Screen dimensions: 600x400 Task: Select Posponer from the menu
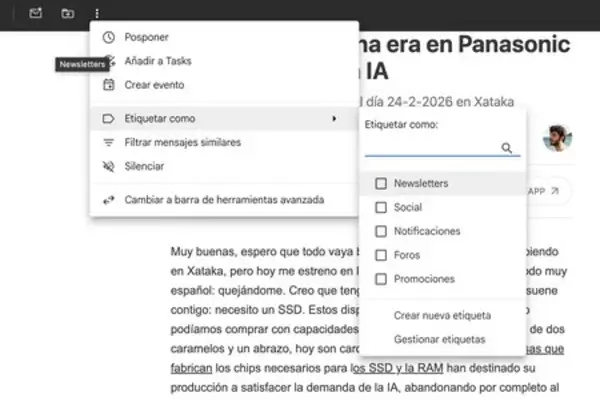[x=224, y=37]
